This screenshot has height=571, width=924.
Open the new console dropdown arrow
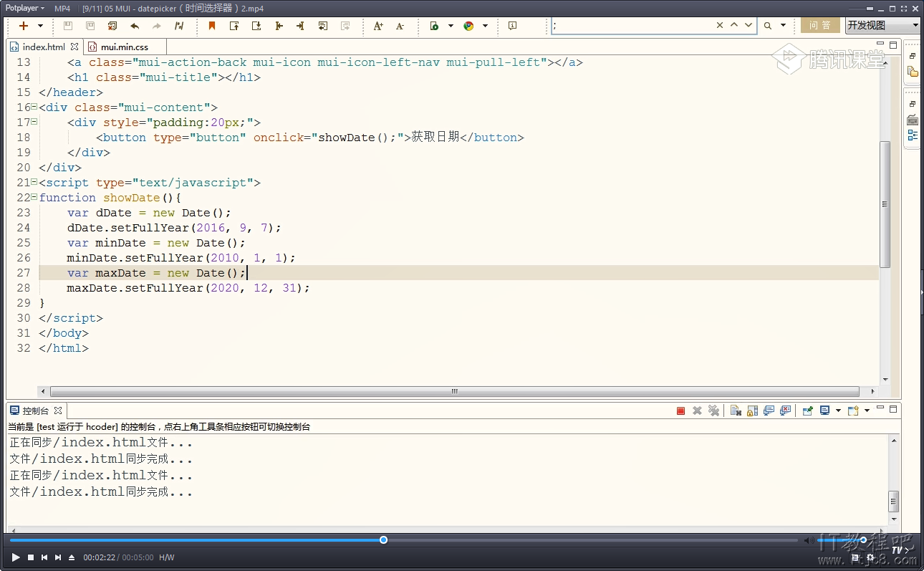867,411
